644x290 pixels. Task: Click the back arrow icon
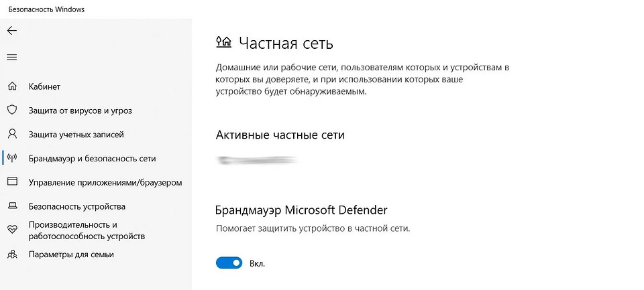click(12, 31)
